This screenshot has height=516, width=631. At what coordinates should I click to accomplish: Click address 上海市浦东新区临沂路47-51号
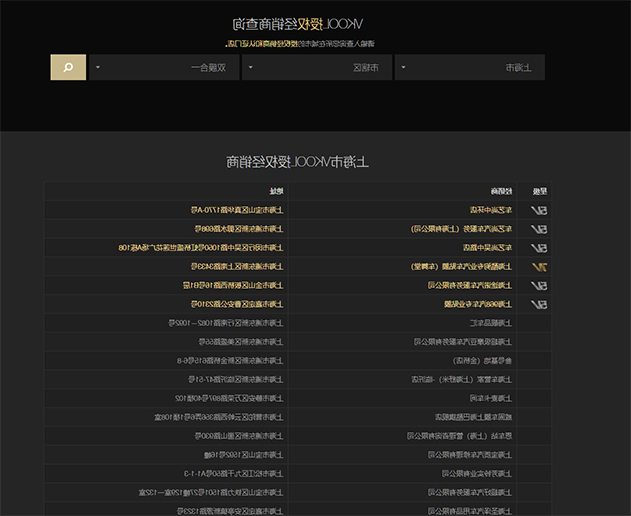(236, 380)
